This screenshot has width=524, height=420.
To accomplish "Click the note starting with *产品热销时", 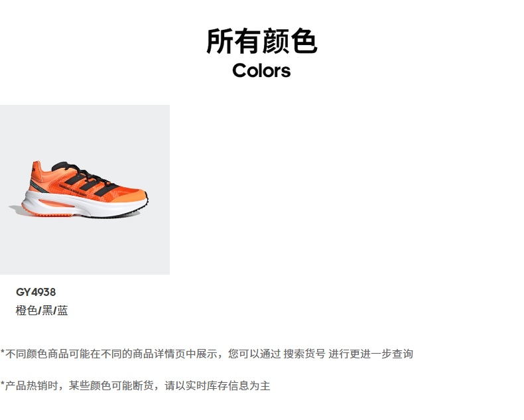I will 135,385.
